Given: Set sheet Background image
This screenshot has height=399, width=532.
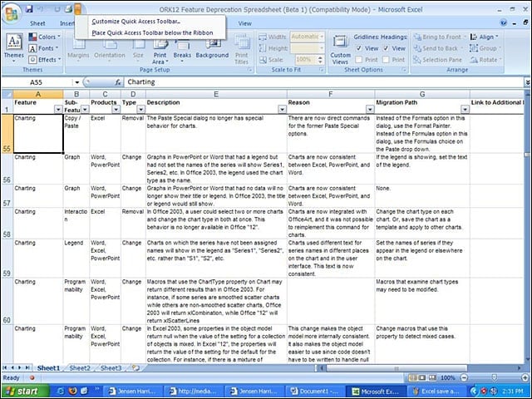Looking at the screenshot, I should (212, 48).
